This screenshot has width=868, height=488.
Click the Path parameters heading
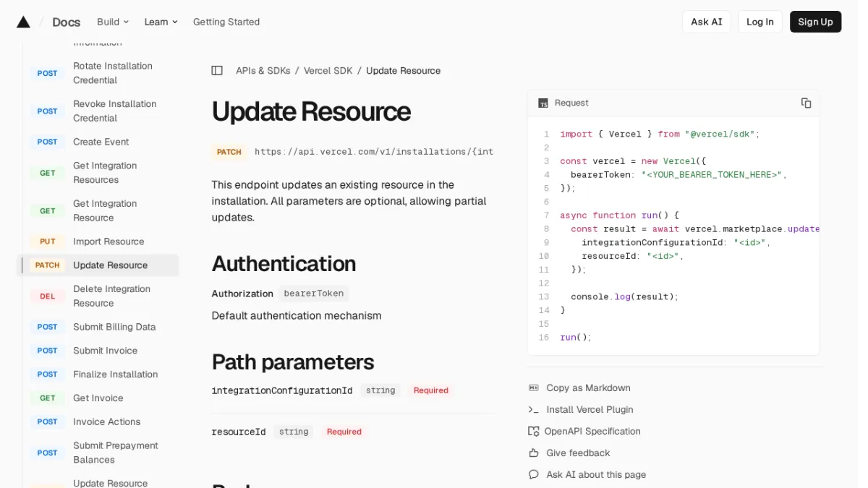[x=292, y=362]
